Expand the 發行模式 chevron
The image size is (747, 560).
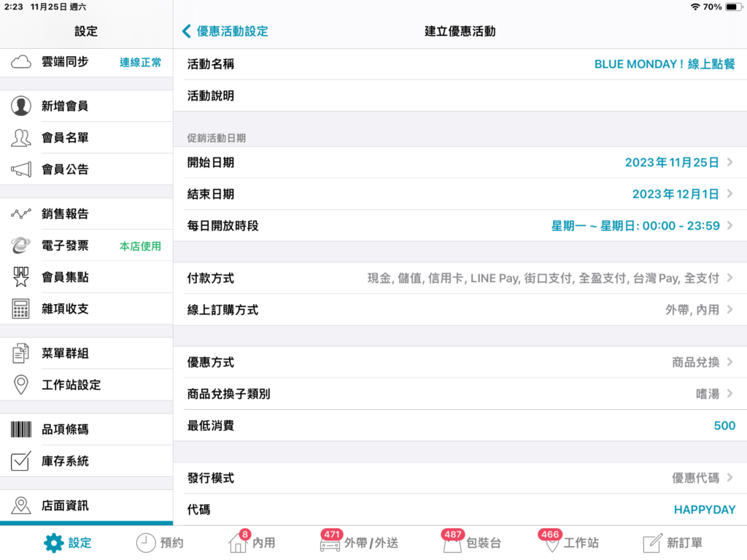[x=729, y=478]
